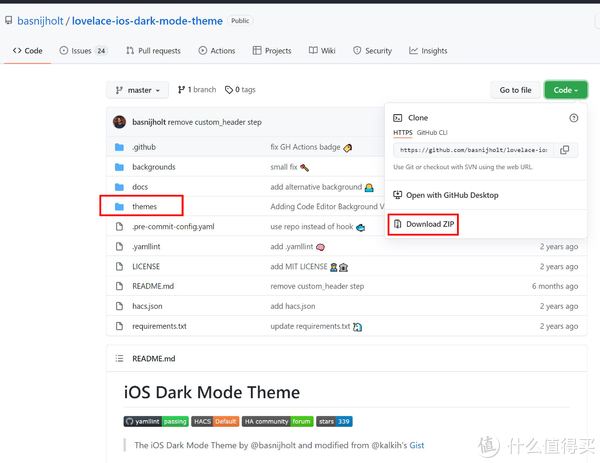This screenshot has height=463, width=600.
Task: Open the themes folder
Action: (x=144, y=207)
